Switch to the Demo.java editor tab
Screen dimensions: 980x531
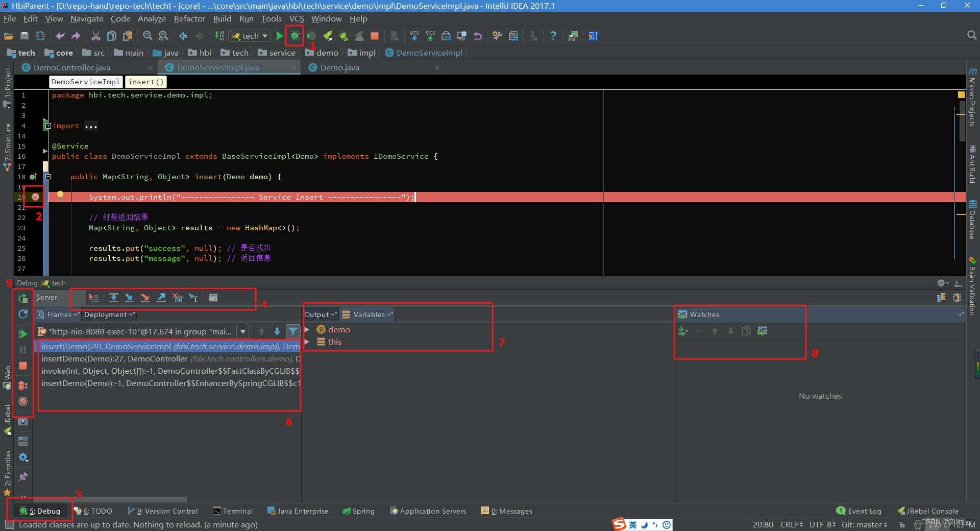click(339, 67)
